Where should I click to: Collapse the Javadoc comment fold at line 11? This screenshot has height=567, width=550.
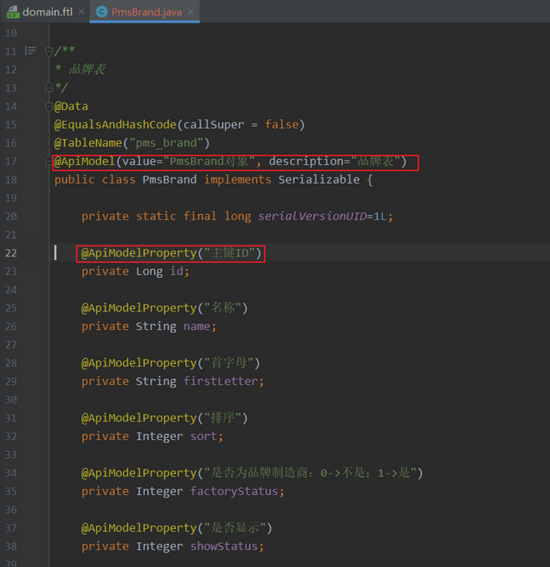(49, 51)
